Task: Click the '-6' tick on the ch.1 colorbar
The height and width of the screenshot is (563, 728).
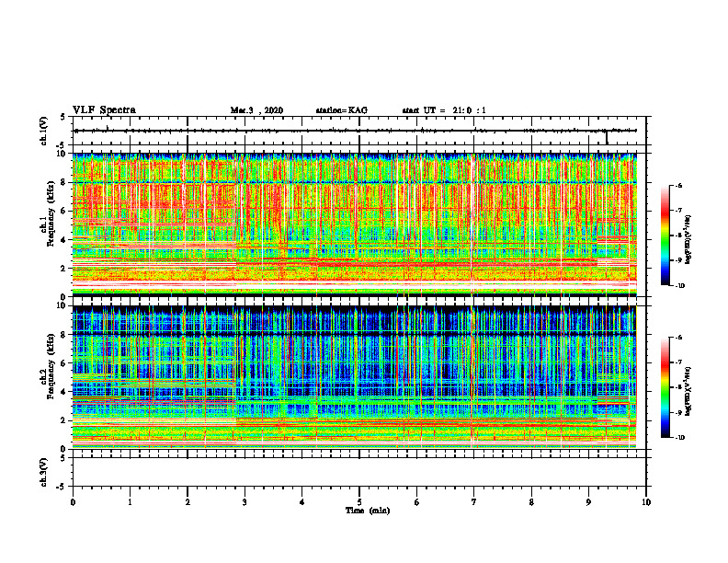Action: (678, 185)
